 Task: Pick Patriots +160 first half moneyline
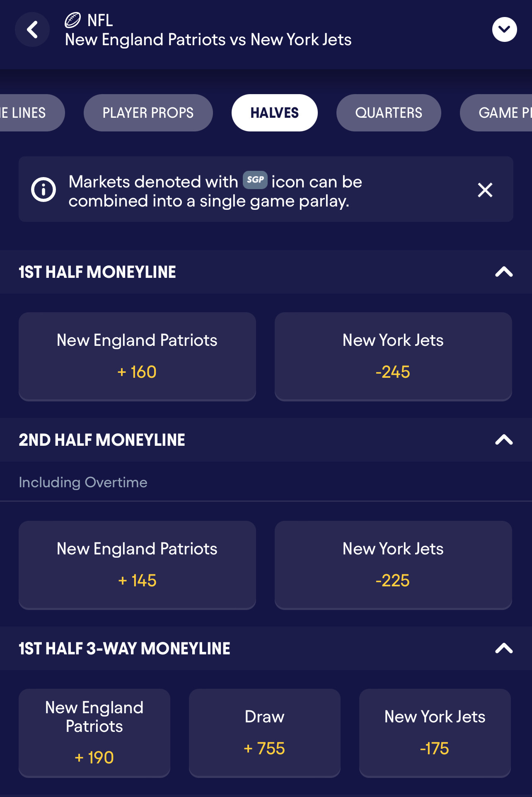click(x=137, y=356)
